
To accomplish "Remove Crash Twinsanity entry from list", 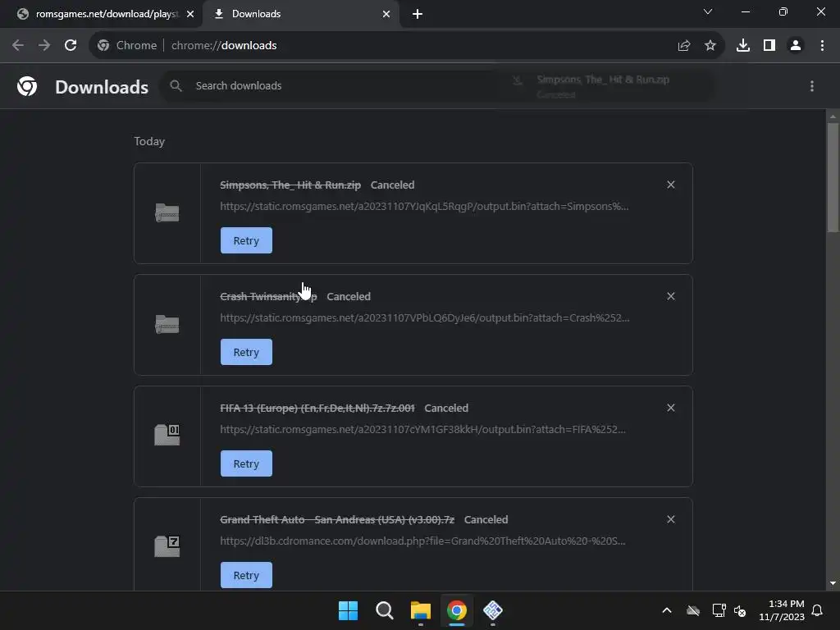I will (671, 296).
